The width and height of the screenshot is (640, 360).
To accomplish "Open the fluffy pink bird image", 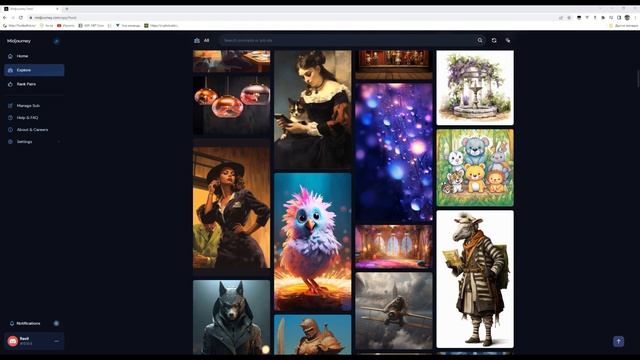I will (x=313, y=242).
